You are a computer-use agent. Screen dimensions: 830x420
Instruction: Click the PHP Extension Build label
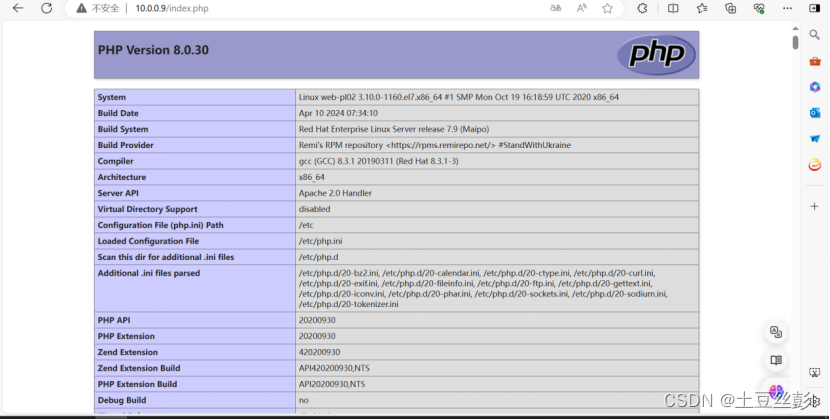pyautogui.click(x=137, y=384)
